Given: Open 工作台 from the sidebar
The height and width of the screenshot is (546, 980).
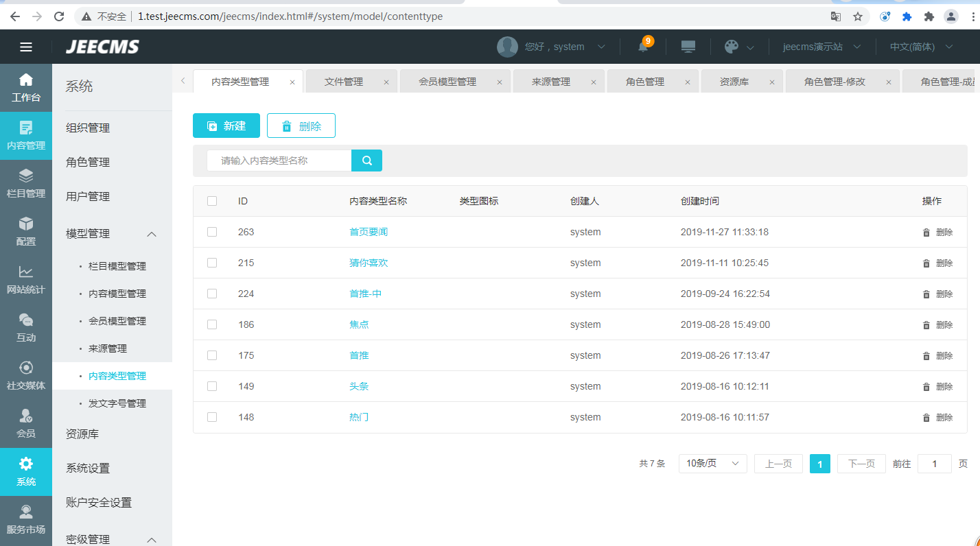Looking at the screenshot, I should coord(26,88).
